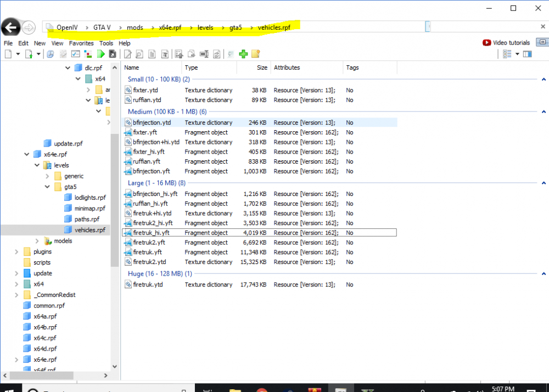The image size is (549, 392).
Task: Go back with the black arrow button
Action: click(x=11, y=27)
